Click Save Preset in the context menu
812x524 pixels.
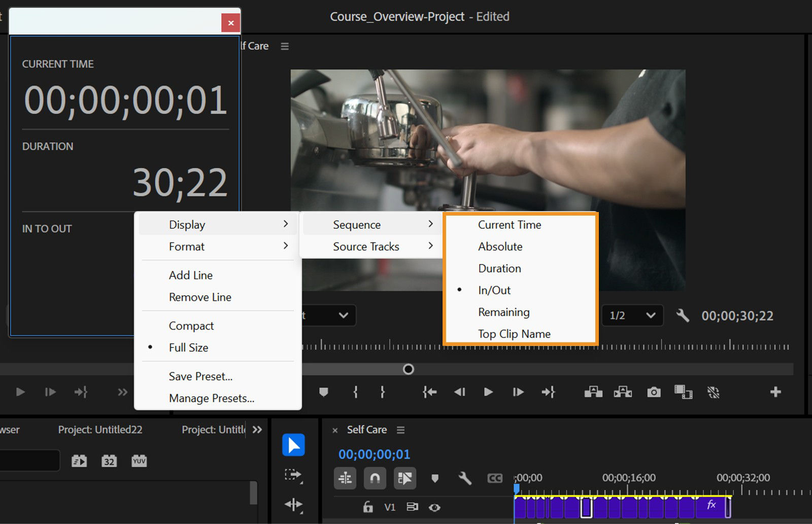(x=200, y=376)
